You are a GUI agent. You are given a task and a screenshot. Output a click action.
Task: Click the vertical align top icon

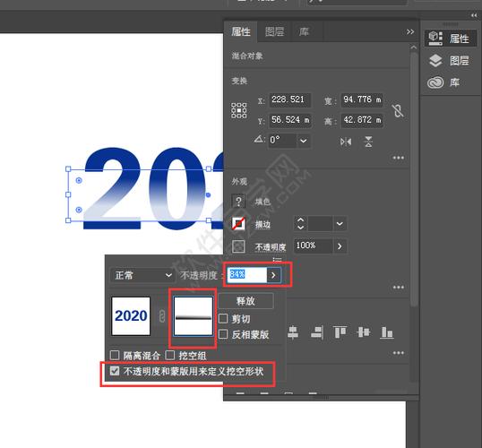pyautogui.click(x=340, y=332)
